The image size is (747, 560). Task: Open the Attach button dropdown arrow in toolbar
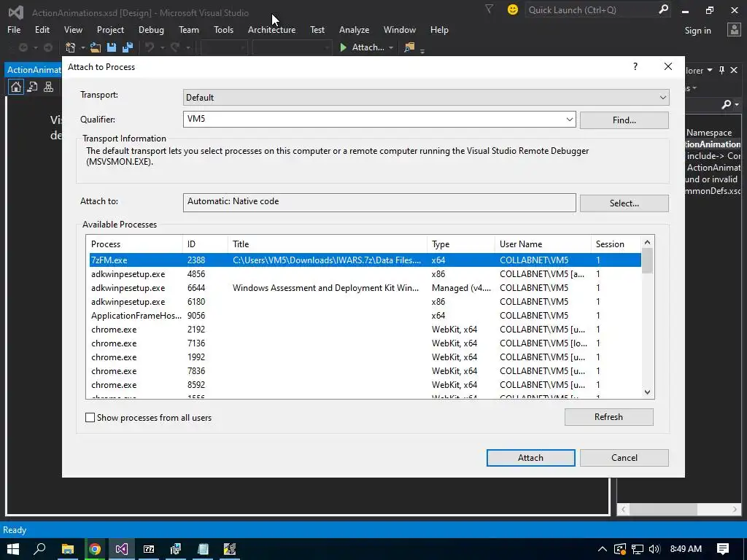[391, 47]
